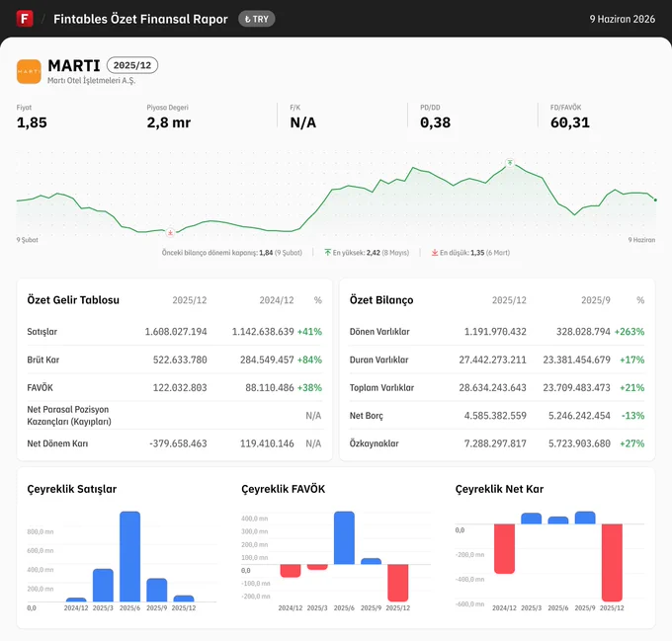Click the 9 Haziran chart end label
Viewport: 672px width, 641px height.
[x=641, y=240]
